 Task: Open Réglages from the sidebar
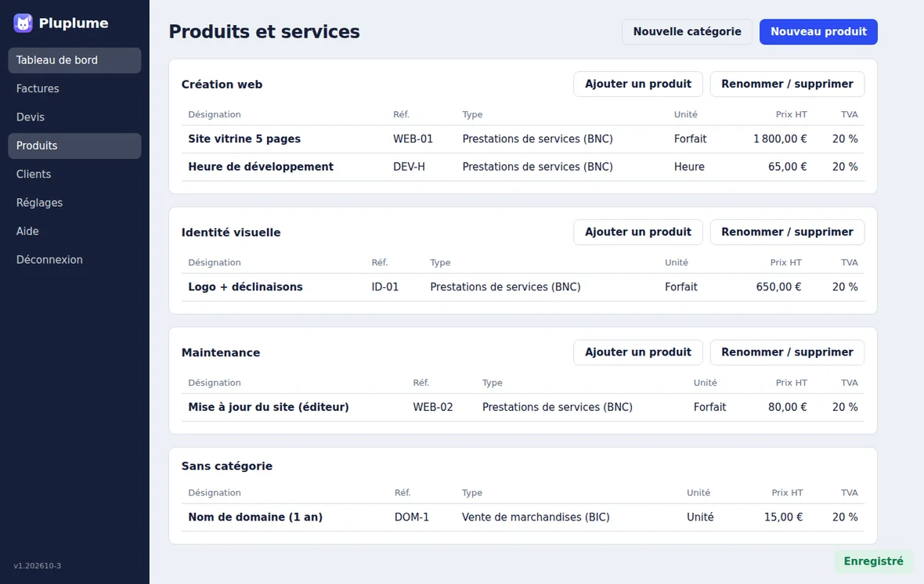tap(75, 202)
